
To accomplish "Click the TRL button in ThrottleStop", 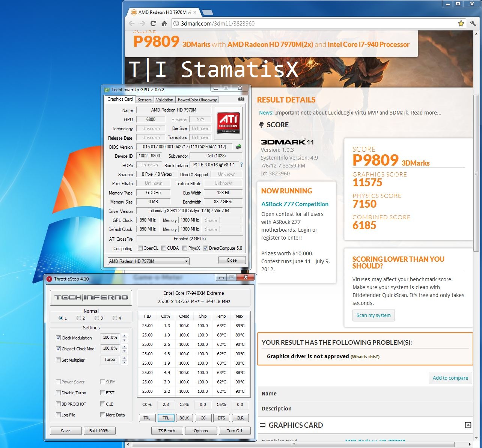I will 147,418.
